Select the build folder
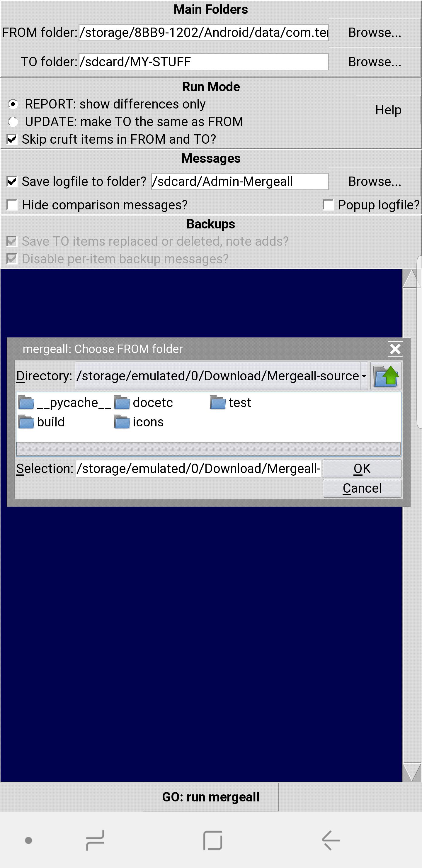This screenshot has width=422, height=868. click(41, 422)
